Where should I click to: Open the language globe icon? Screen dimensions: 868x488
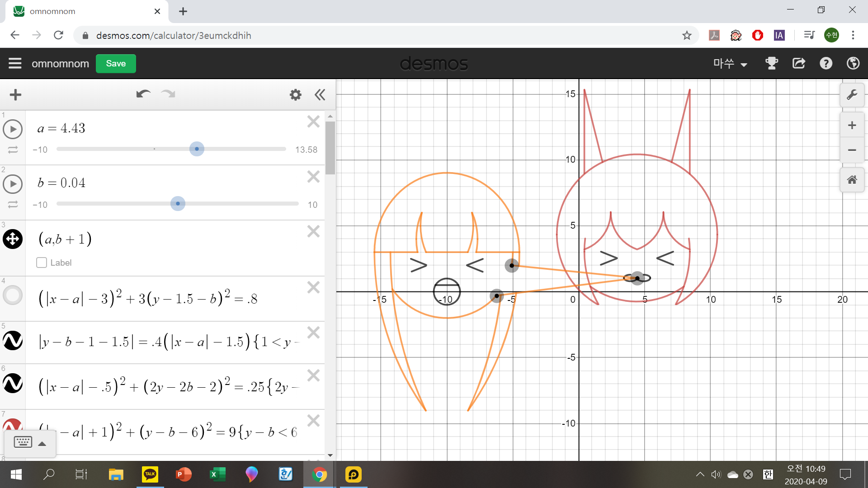coord(853,63)
